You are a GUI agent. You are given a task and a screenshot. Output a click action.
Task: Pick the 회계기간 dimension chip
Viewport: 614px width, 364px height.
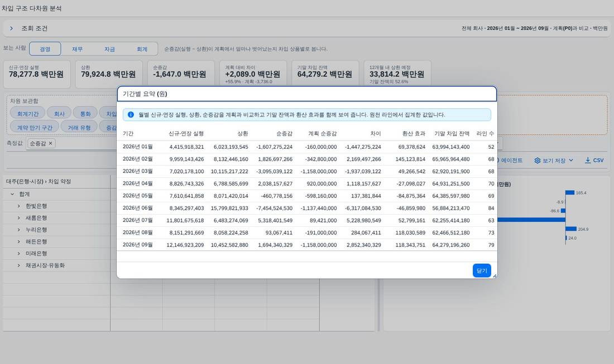coord(28,114)
